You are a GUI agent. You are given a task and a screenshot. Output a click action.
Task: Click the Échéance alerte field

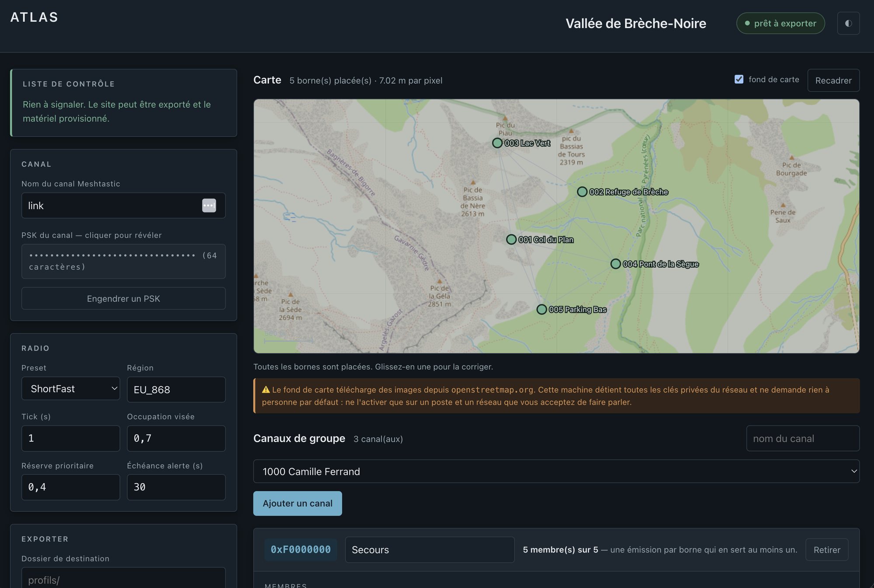click(x=176, y=487)
